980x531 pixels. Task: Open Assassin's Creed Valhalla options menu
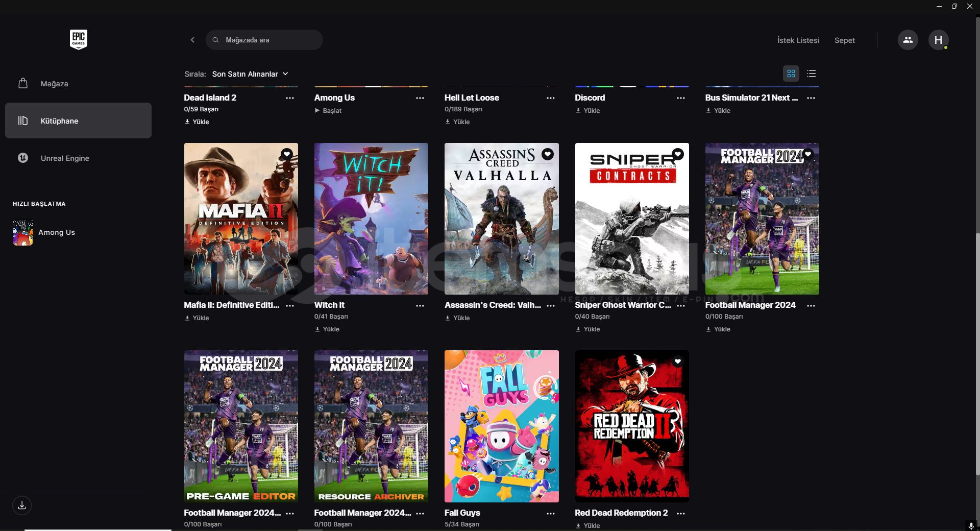551,305
